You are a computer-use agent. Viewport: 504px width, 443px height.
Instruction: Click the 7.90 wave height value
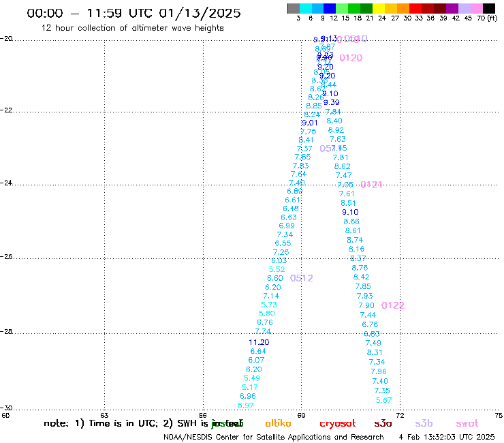coord(366,305)
